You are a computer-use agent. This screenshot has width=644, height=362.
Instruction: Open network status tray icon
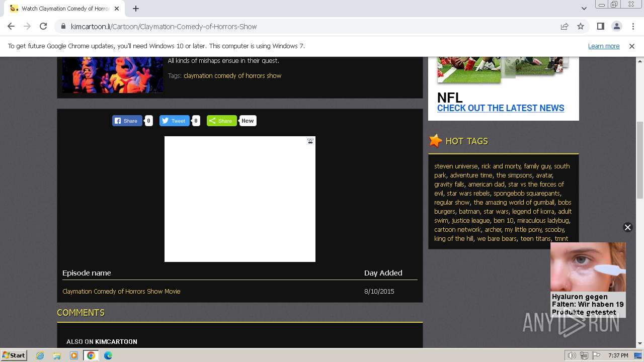584,355
